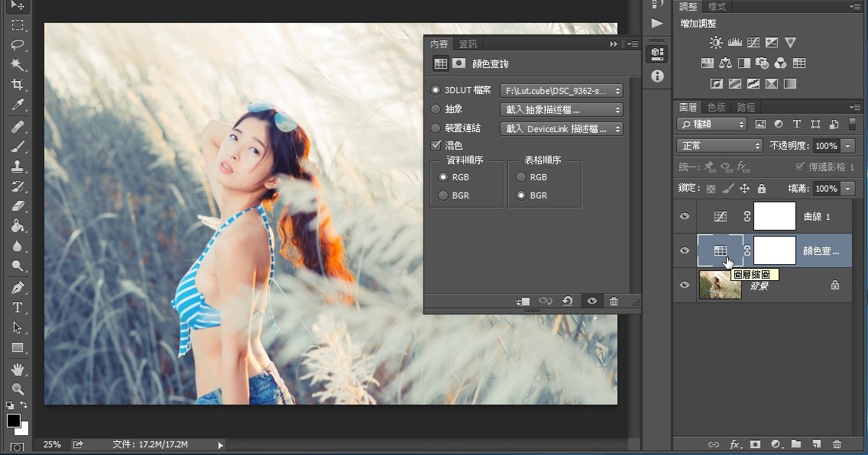Select the Zoom tool
The image size is (868, 455).
point(18,389)
